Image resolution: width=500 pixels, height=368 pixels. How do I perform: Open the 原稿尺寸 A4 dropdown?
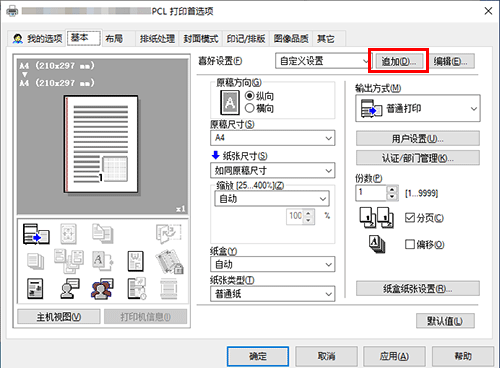click(x=273, y=138)
